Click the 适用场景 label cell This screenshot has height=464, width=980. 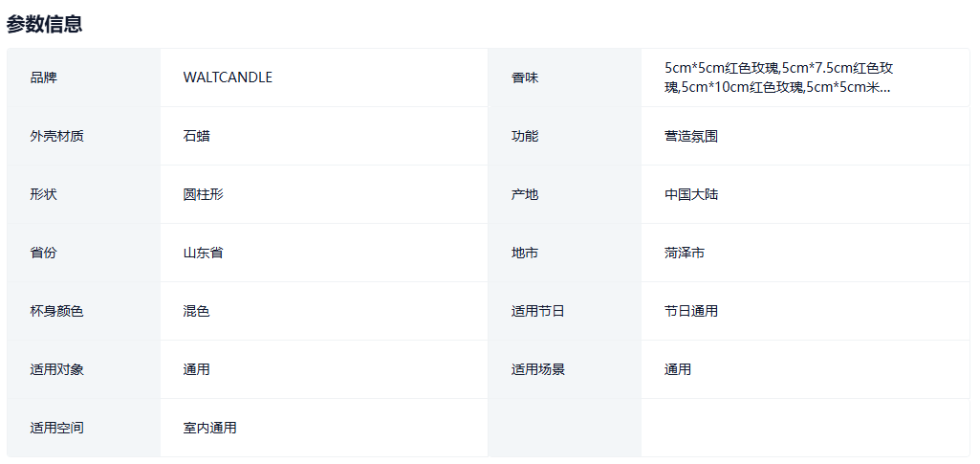point(538,369)
